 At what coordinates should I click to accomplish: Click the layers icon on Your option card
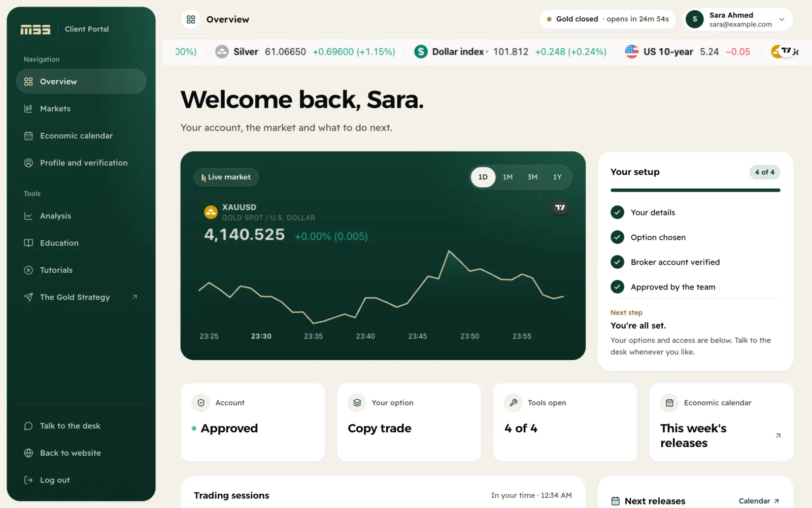coord(357,403)
